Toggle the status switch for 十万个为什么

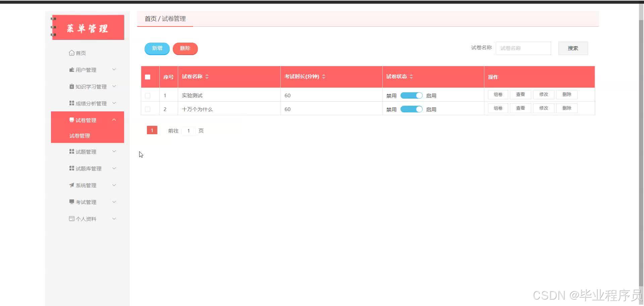pyautogui.click(x=411, y=109)
